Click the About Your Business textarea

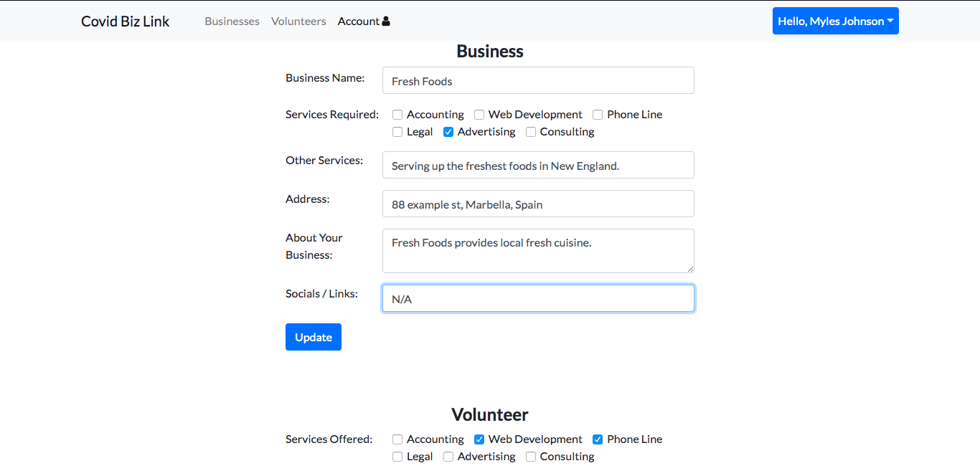pyautogui.click(x=538, y=251)
